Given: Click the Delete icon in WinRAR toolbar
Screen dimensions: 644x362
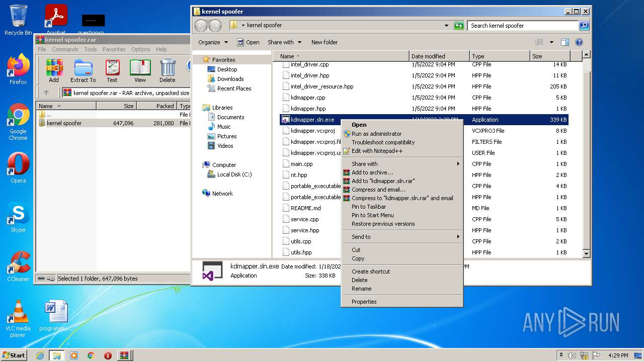Looking at the screenshot, I should tap(168, 70).
